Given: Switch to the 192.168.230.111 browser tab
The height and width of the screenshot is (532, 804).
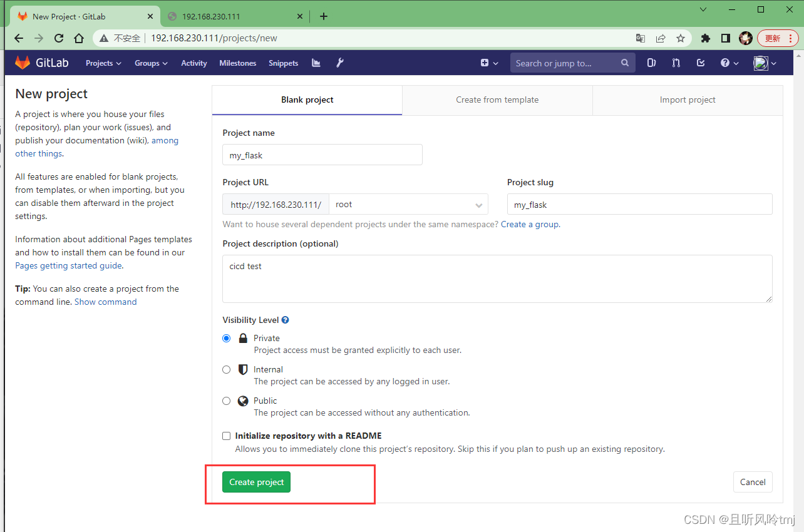Looking at the screenshot, I should tap(235, 16).
